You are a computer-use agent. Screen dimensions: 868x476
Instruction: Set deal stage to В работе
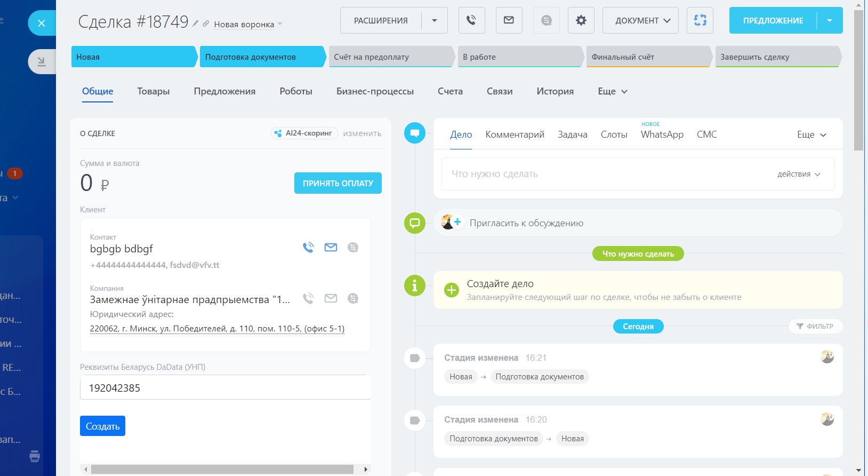(x=520, y=57)
